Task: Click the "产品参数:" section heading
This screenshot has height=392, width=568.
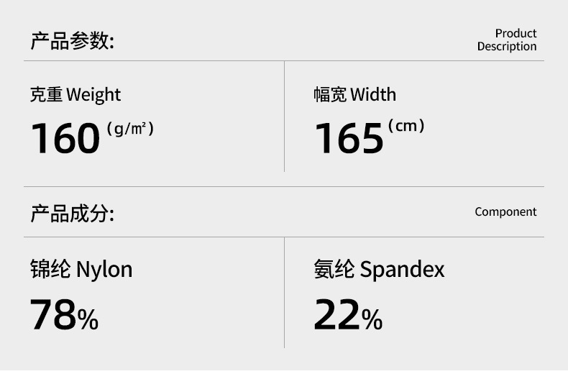Action: [72, 41]
